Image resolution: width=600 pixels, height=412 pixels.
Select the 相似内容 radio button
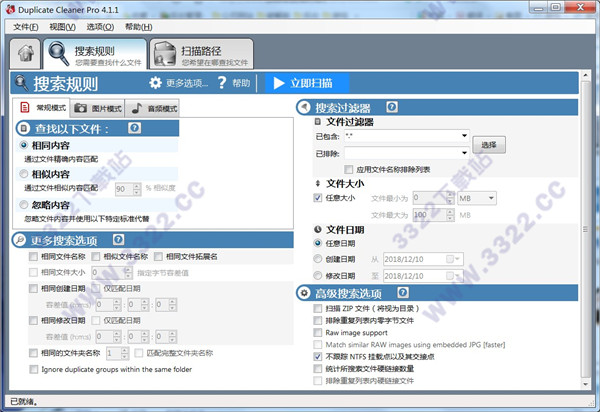24,174
